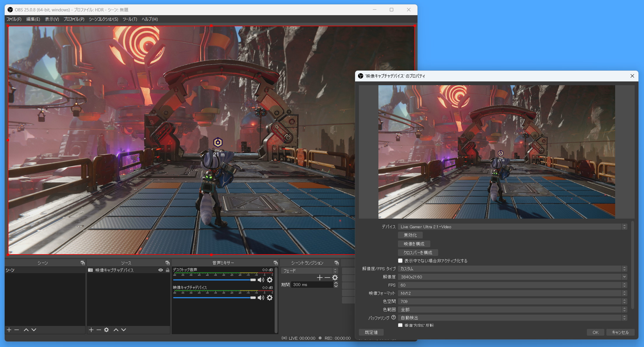Click properties dialog video preview
The height and width of the screenshot is (347, 644).
496,152
